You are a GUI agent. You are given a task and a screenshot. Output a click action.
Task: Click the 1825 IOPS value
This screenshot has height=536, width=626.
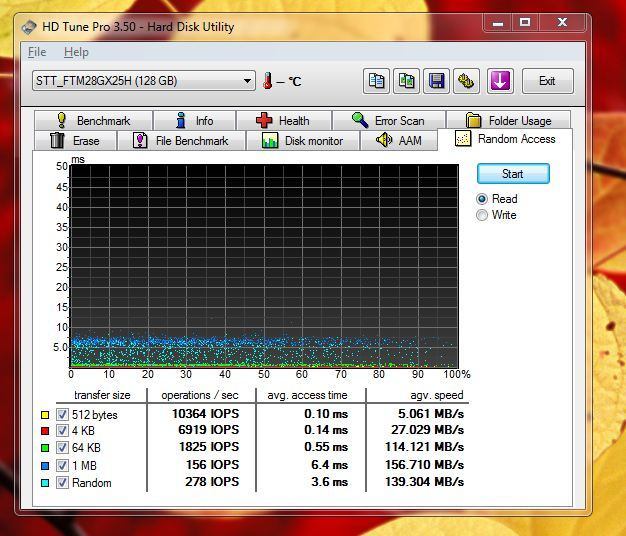pyautogui.click(x=209, y=447)
